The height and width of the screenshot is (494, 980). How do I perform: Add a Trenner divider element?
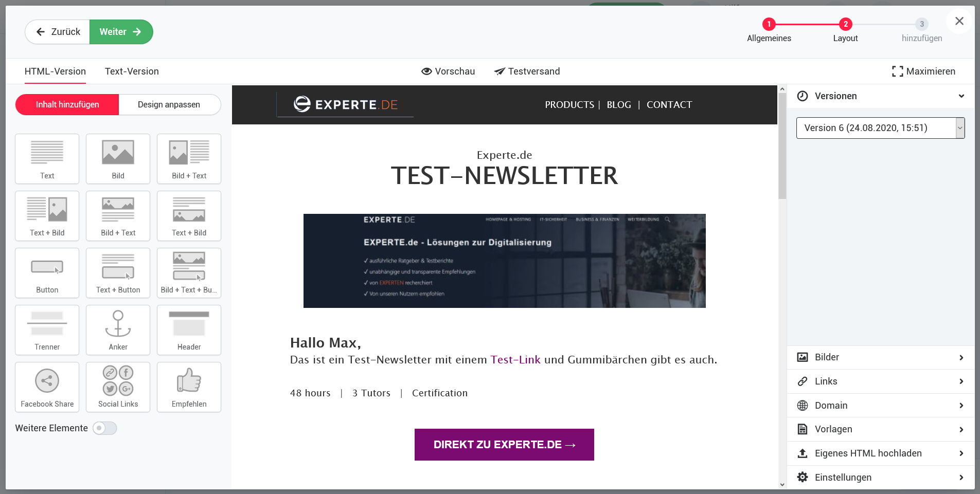(x=47, y=330)
